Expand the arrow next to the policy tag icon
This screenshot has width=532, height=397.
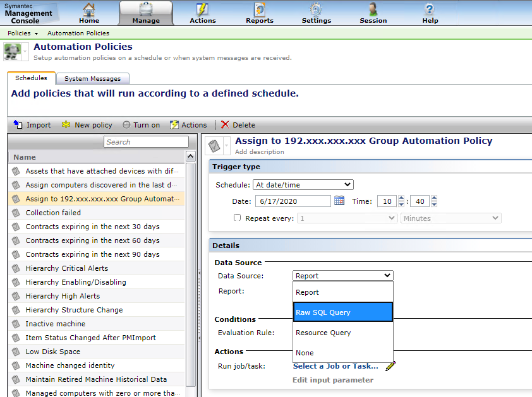227,146
